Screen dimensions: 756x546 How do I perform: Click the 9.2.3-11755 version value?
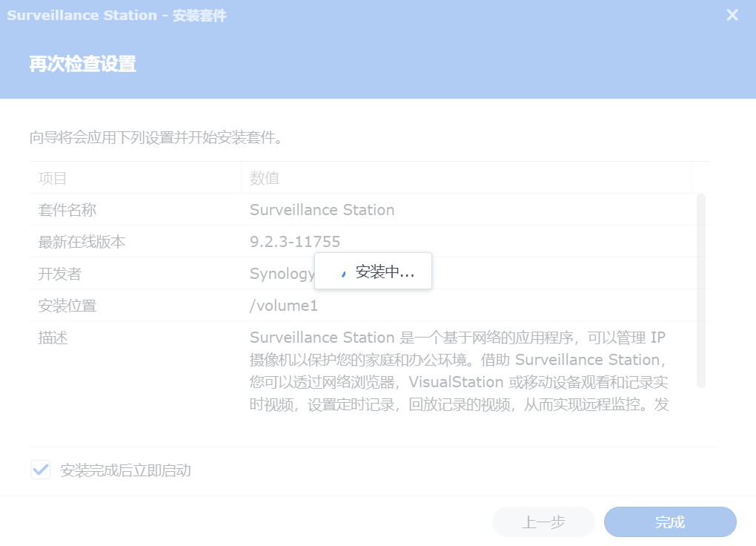coord(295,242)
